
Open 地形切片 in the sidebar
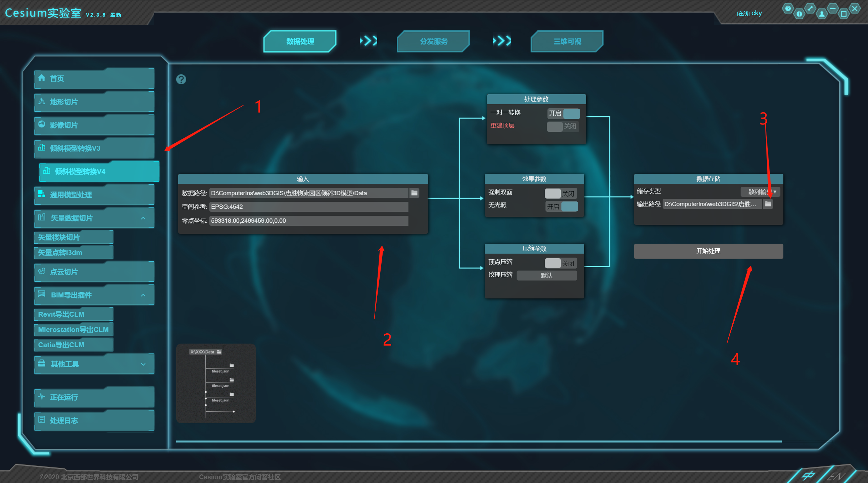[94, 102]
